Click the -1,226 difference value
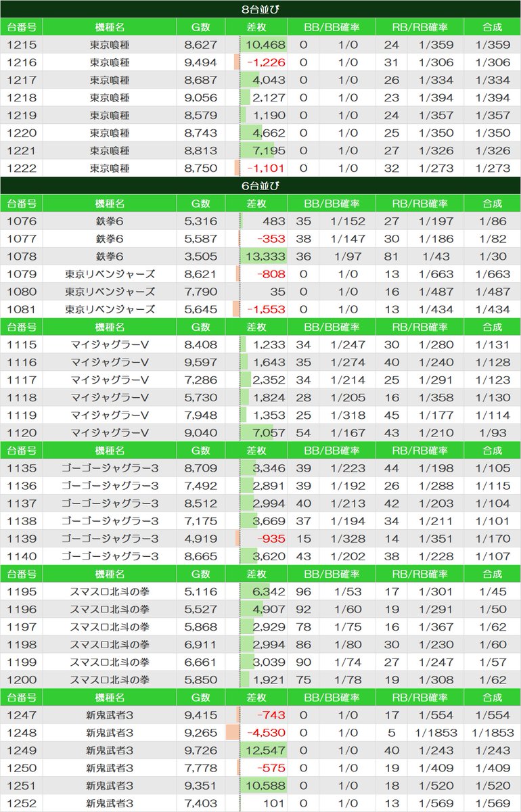The height and width of the screenshot is (812, 521). (266, 62)
